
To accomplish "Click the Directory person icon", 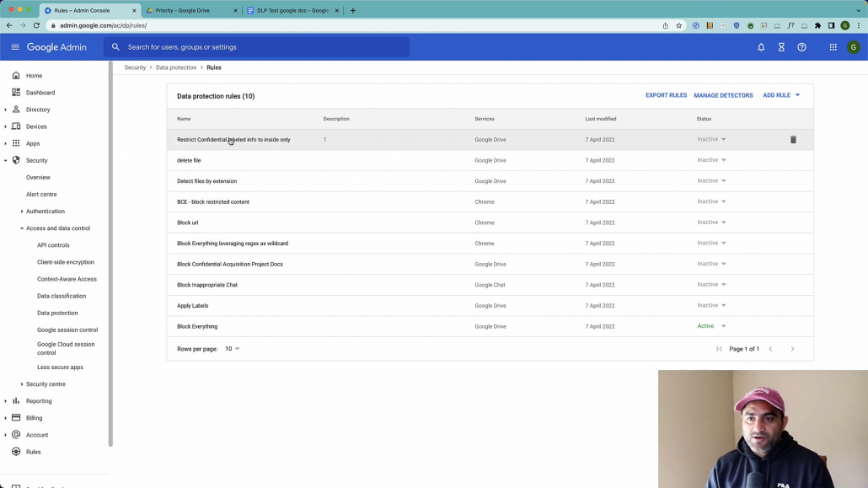I will tap(16, 110).
